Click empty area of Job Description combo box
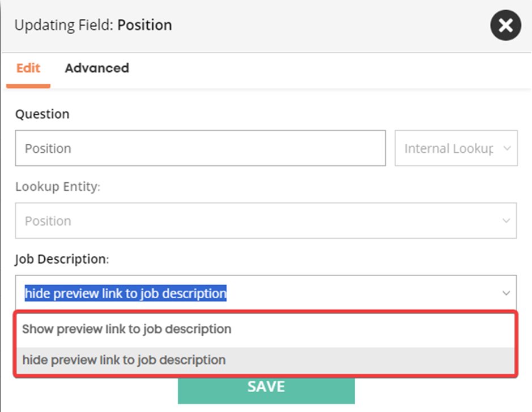The image size is (532, 412). point(363,293)
